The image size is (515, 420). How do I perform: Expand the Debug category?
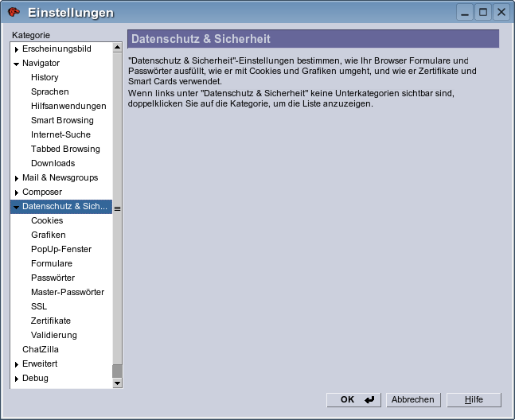click(17, 379)
